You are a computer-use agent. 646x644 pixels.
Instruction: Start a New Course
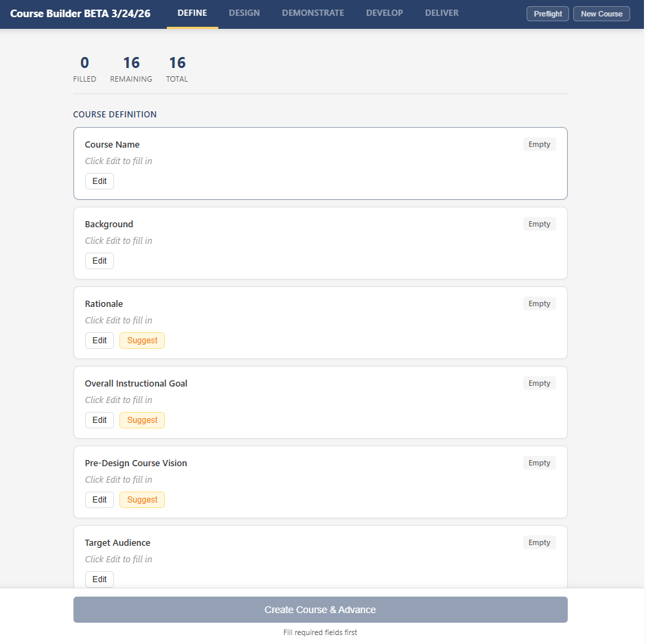tap(601, 14)
